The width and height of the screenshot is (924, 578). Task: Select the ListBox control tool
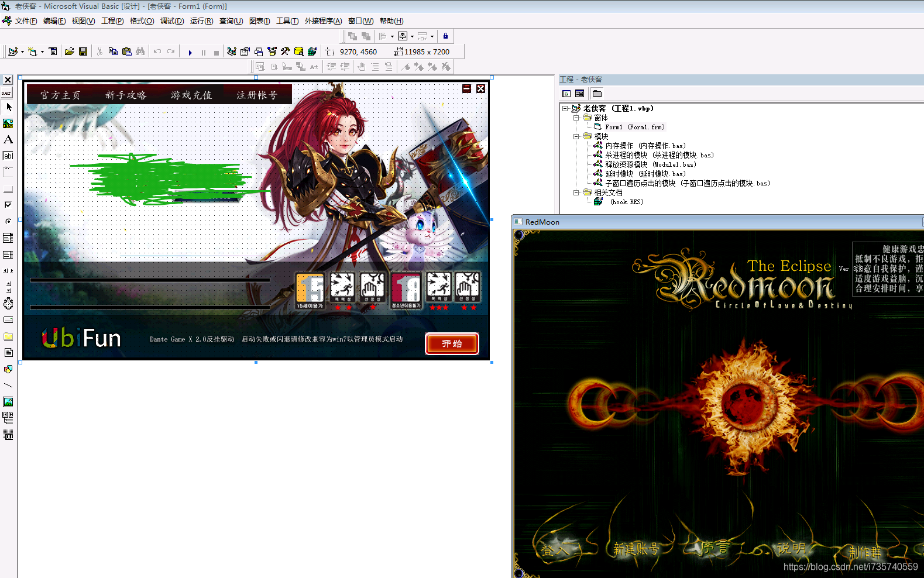(8, 254)
